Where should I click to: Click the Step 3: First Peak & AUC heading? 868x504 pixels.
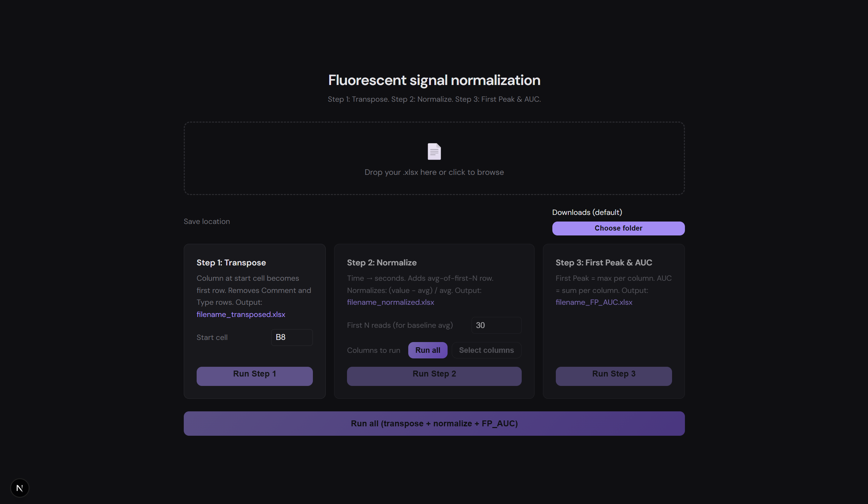click(603, 263)
